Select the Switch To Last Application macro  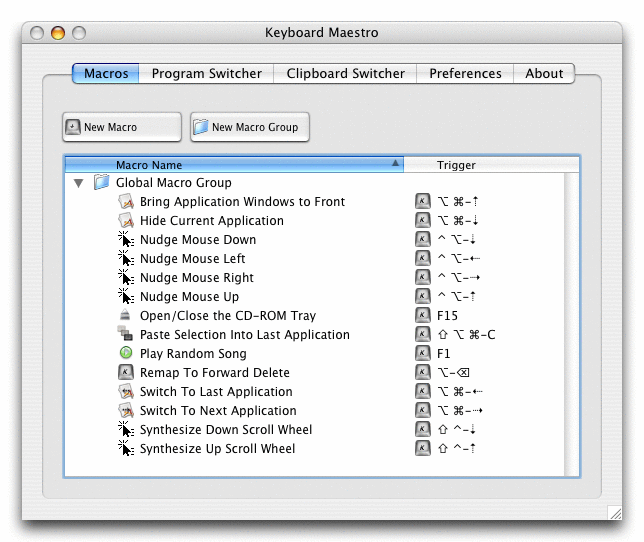tap(315, 391)
